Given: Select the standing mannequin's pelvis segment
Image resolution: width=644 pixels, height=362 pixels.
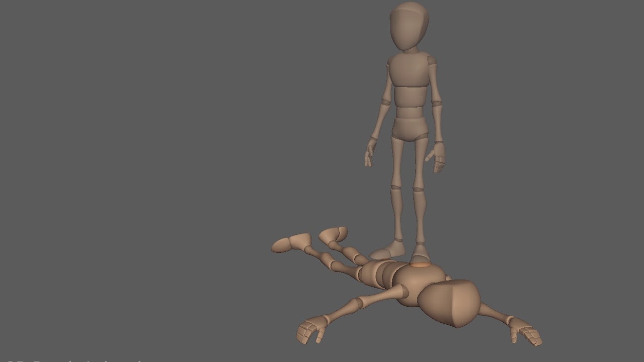Looking at the screenshot, I should (x=411, y=129).
